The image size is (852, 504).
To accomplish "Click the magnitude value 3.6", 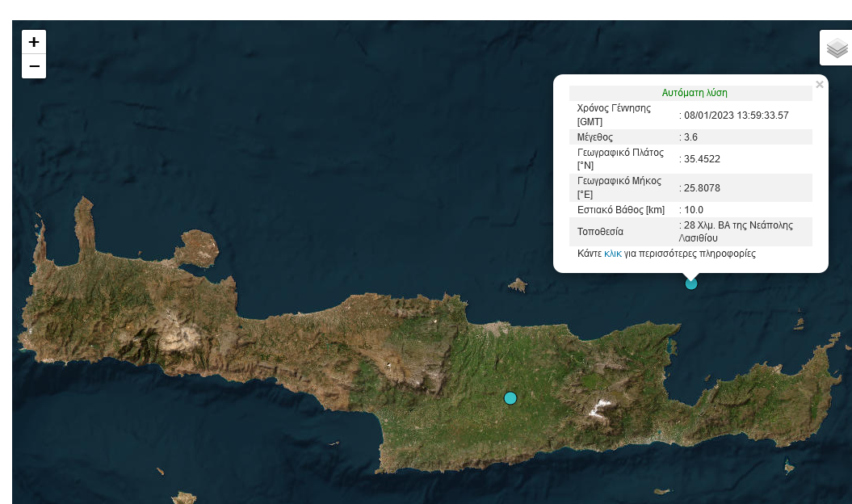I will click(690, 137).
